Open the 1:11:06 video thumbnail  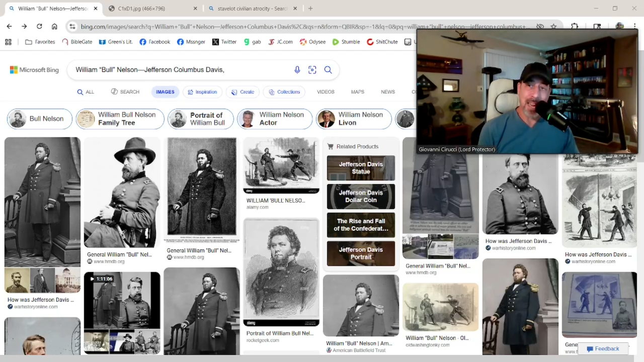[x=122, y=313]
